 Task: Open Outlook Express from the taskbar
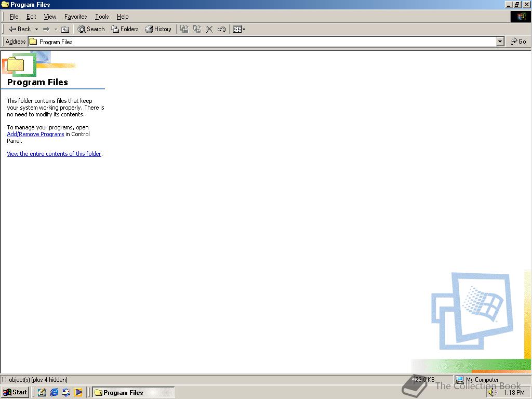[66, 392]
